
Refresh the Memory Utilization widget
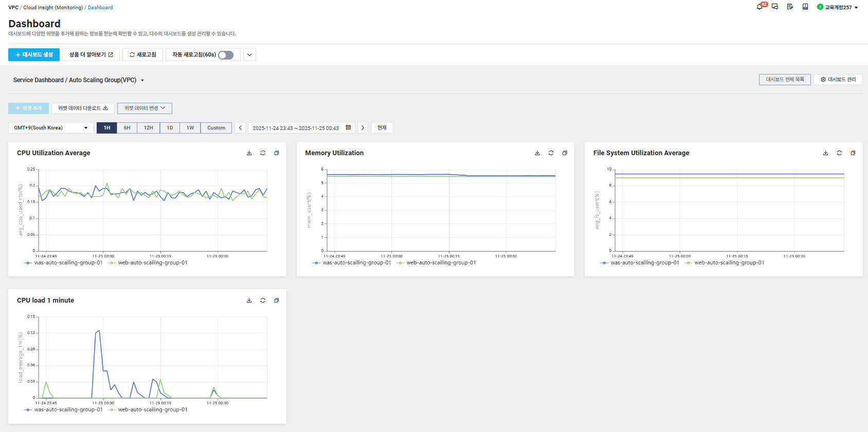click(x=551, y=153)
